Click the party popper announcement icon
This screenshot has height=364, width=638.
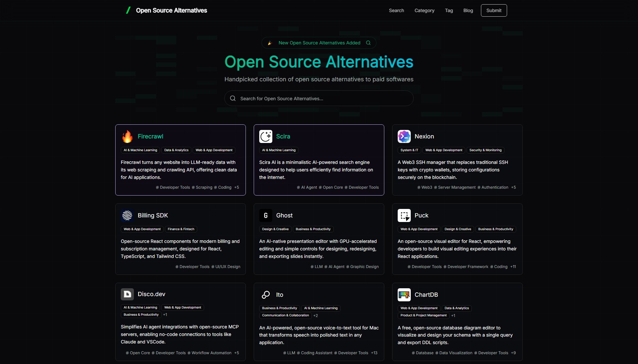click(x=270, y=43)
